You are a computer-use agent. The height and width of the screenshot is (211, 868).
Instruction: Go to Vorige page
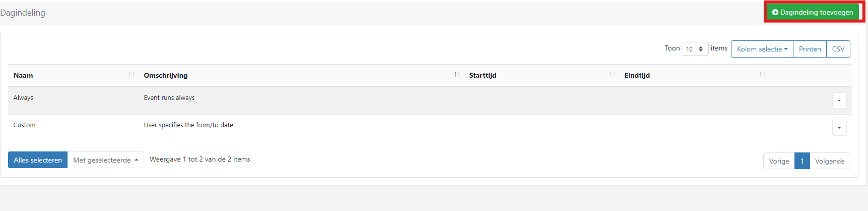click(x=779, y=161)
